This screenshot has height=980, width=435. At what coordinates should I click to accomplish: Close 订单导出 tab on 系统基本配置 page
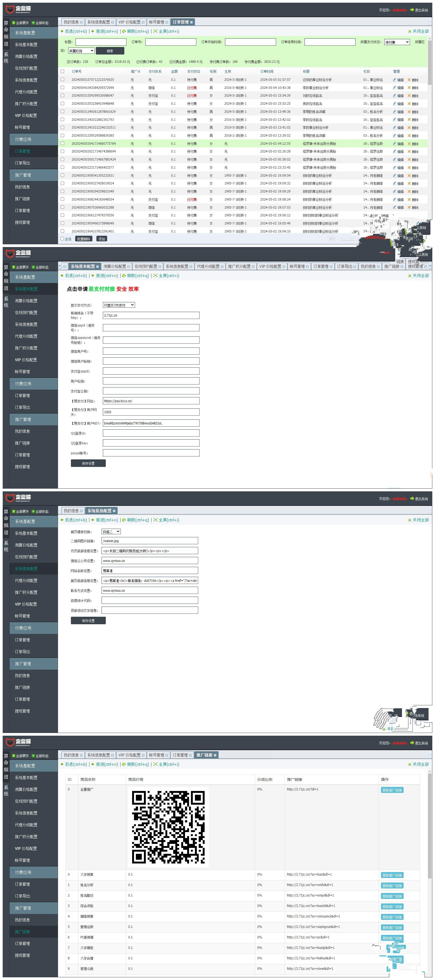pyautogui.click(x=355, y=267)
